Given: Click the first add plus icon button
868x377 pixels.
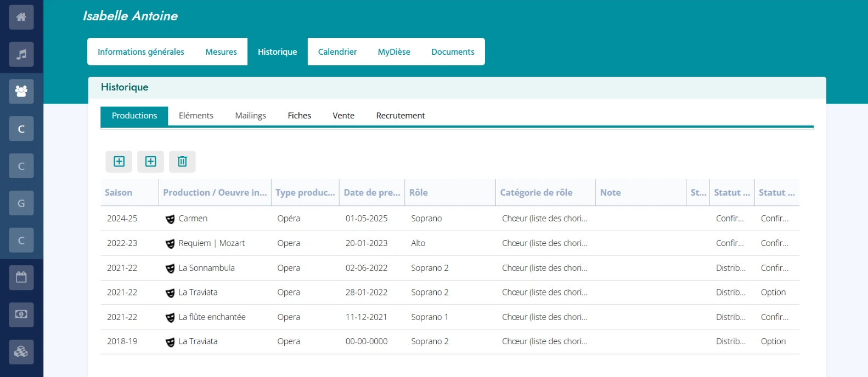Looking at the screenshot, I should point(119,162).
